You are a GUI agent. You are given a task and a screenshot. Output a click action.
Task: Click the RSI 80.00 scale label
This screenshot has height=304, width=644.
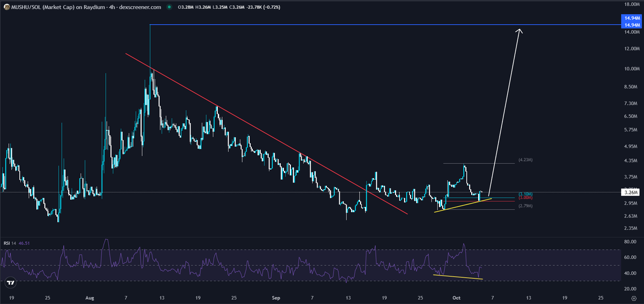(x=630, y=242)
